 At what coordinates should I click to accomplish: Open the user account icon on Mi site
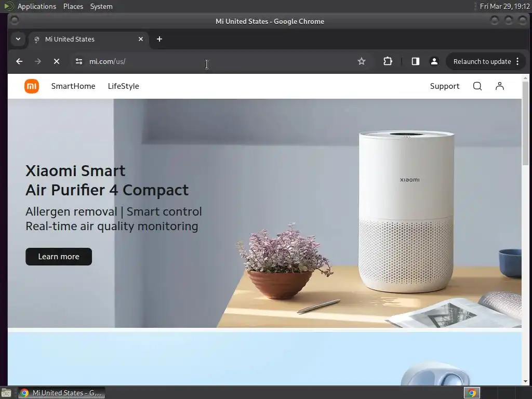(499, 86)
